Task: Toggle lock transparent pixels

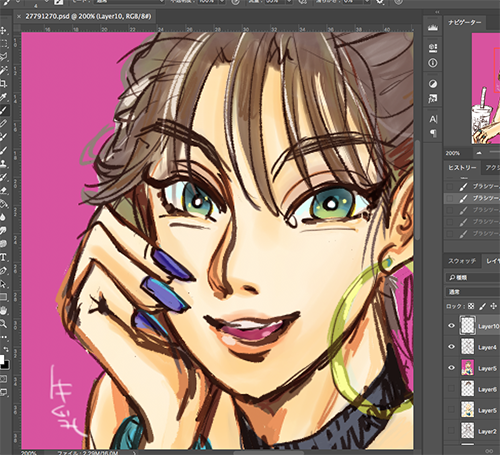Action: (471, 306)
